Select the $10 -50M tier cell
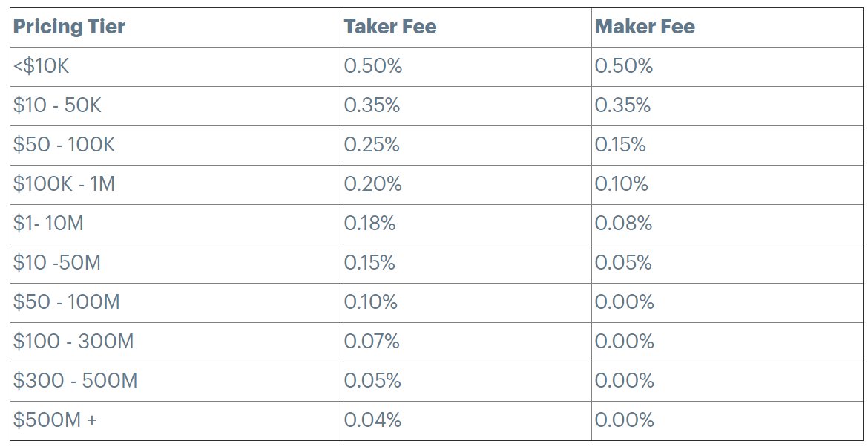 pyautogui.click(x=57, y=263)
